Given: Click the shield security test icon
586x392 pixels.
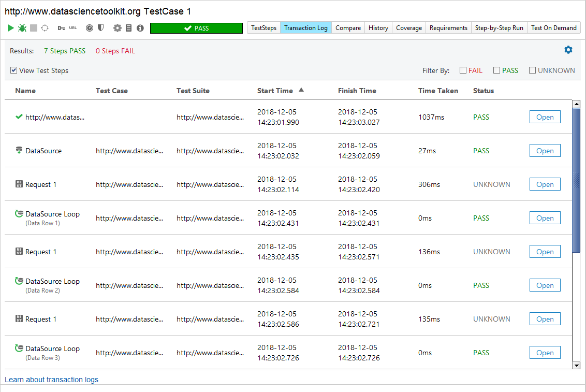Looking at the screenshot, I should [100, 28].
